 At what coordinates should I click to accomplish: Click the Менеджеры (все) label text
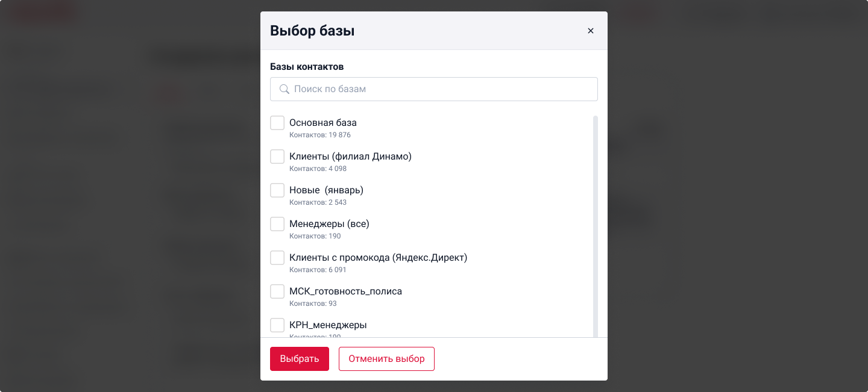click(x=329, y=224)
